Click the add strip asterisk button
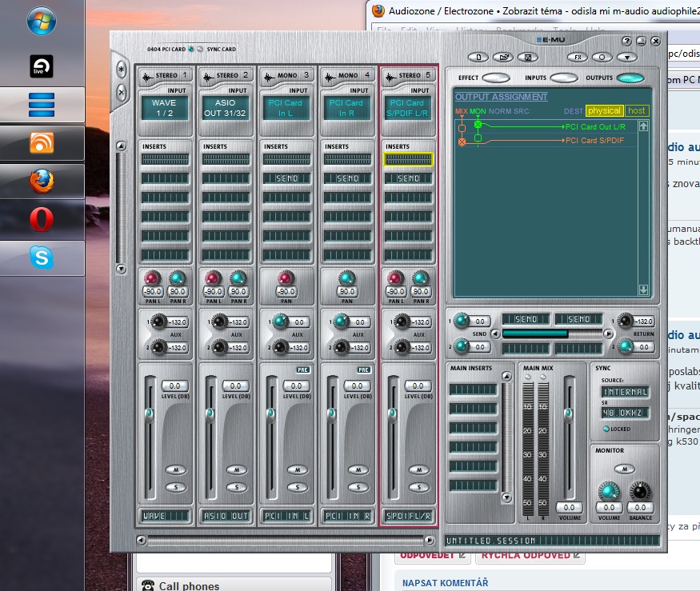The width and height of the screenshot is (700, 591). [122, 70]
